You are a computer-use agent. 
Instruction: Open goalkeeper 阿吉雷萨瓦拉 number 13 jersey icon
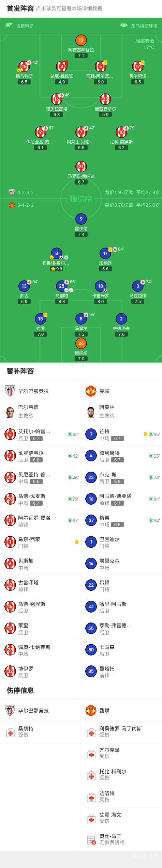(81, 40)
